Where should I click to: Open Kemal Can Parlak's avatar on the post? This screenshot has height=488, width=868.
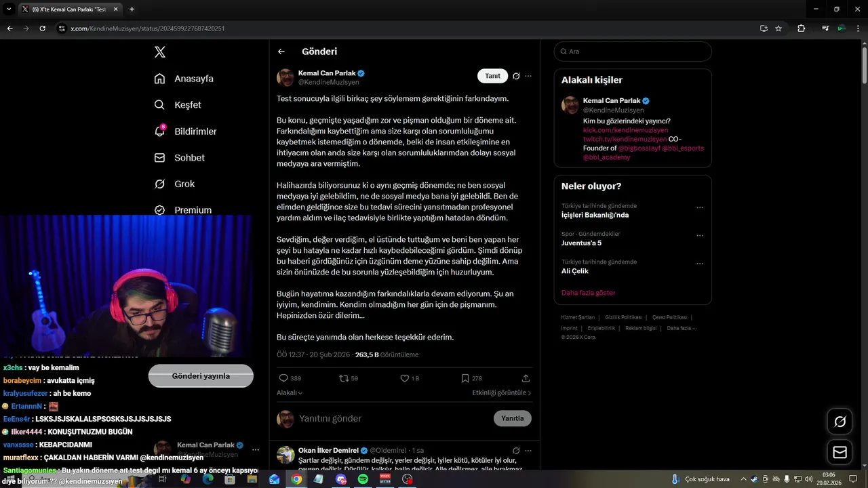(x=285, y=77)
